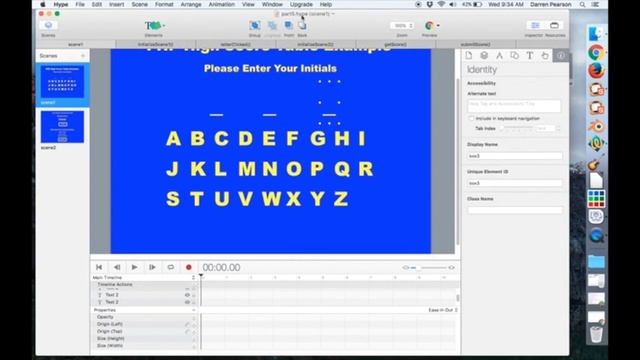Step timeline forward one frame
The height and width of the screenshot is (360, 640).
click(152, 267)
